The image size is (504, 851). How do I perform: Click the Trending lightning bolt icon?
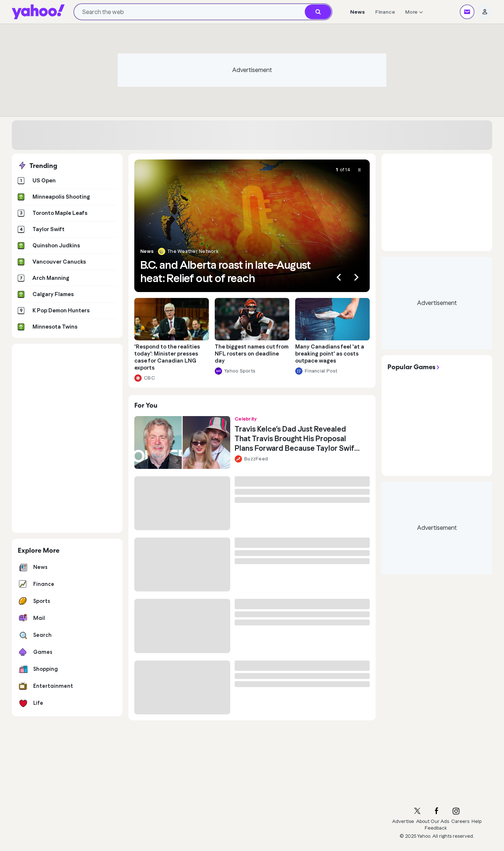tap(22, 165)
